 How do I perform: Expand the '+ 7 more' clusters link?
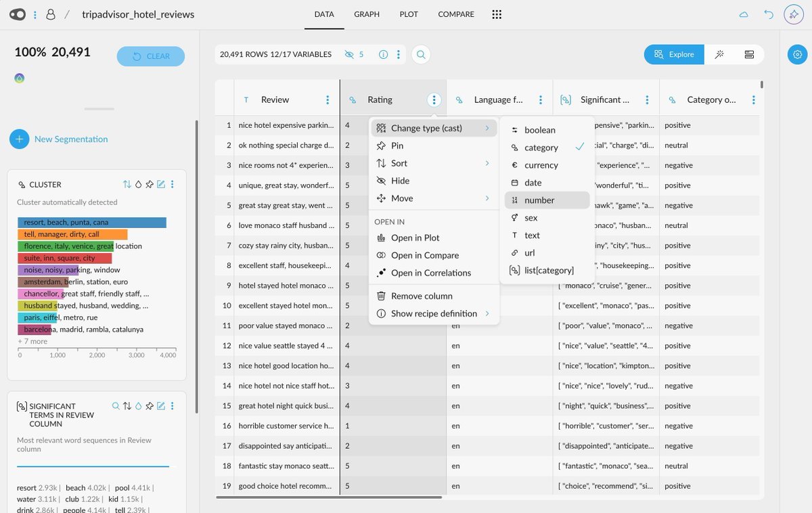32,341
